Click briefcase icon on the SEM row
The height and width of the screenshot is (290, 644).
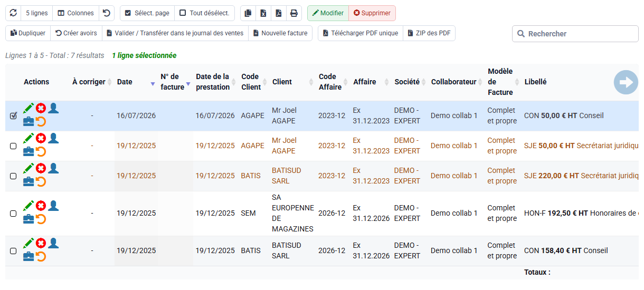pyautogui.click(x=29, y=219)
